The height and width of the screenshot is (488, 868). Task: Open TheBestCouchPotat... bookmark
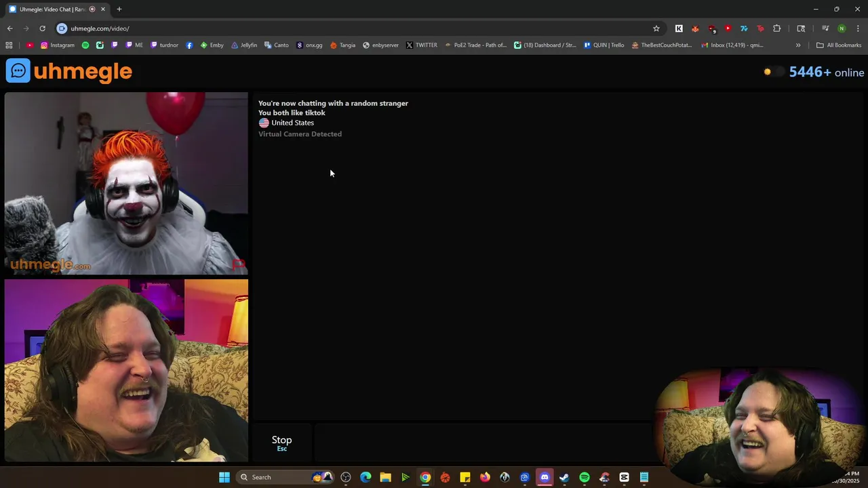point(661,45)
